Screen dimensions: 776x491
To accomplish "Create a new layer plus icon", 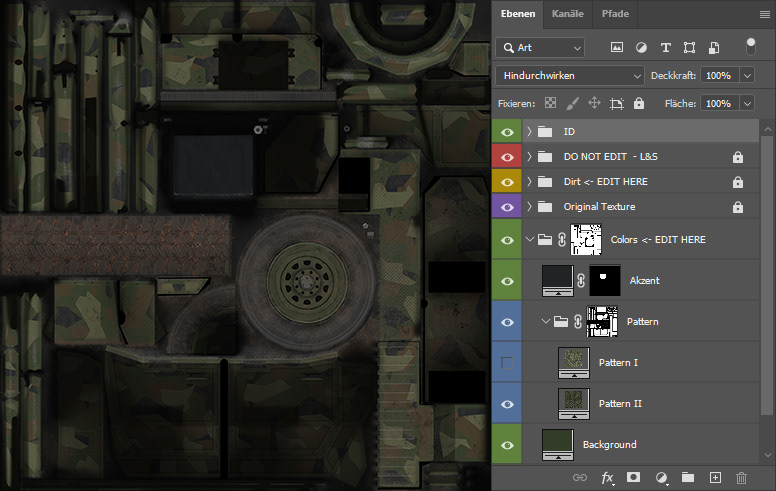I will [715, 477].
